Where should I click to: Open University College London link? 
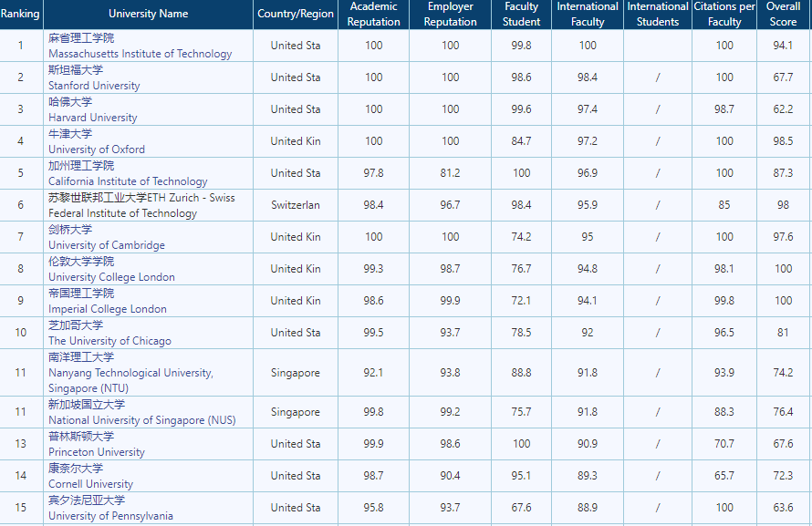pyautogui.click(x=111, y=277)
